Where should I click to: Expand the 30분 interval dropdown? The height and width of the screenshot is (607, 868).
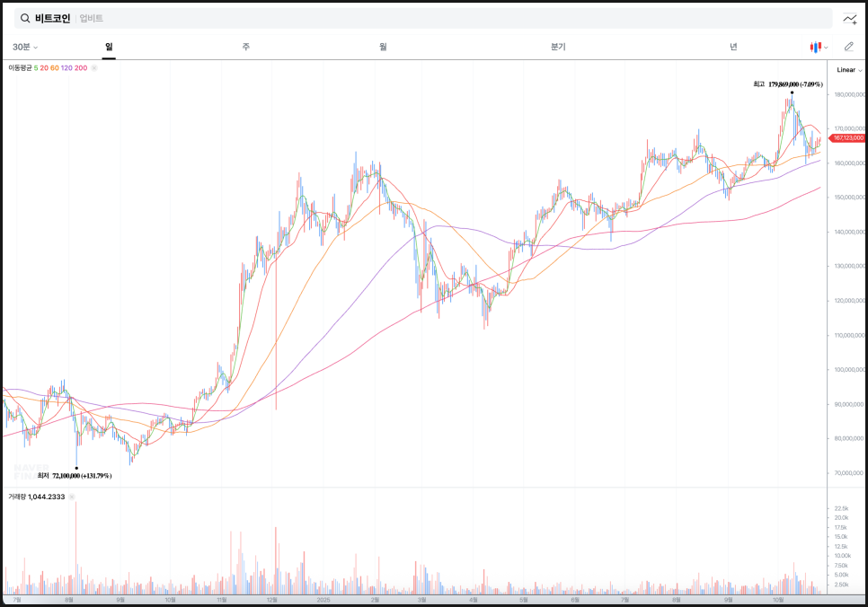25,47
